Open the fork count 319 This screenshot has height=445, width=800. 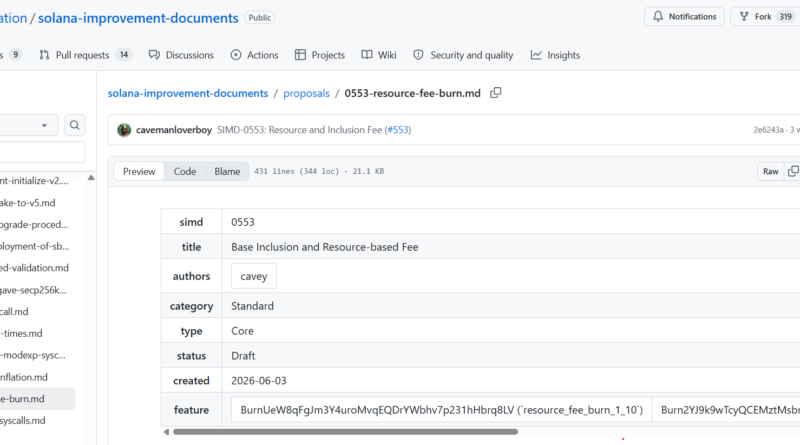pos(785,17)
